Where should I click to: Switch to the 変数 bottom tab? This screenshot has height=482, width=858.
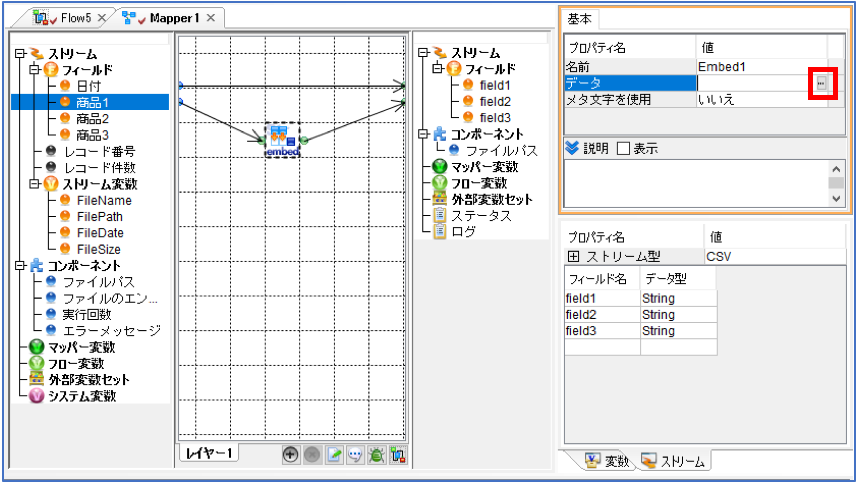[x=606, y=461]
